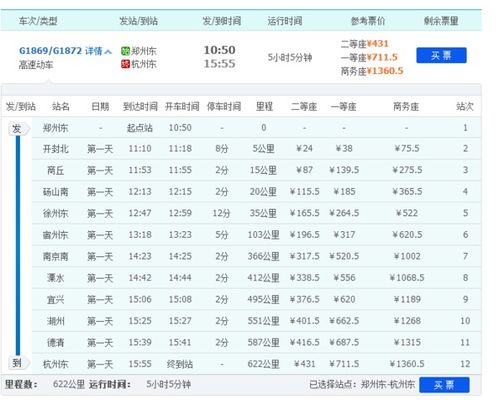The image size is (499, 400).
Task: Click the 停车时间 column header
Action: [x=224, y=107]
